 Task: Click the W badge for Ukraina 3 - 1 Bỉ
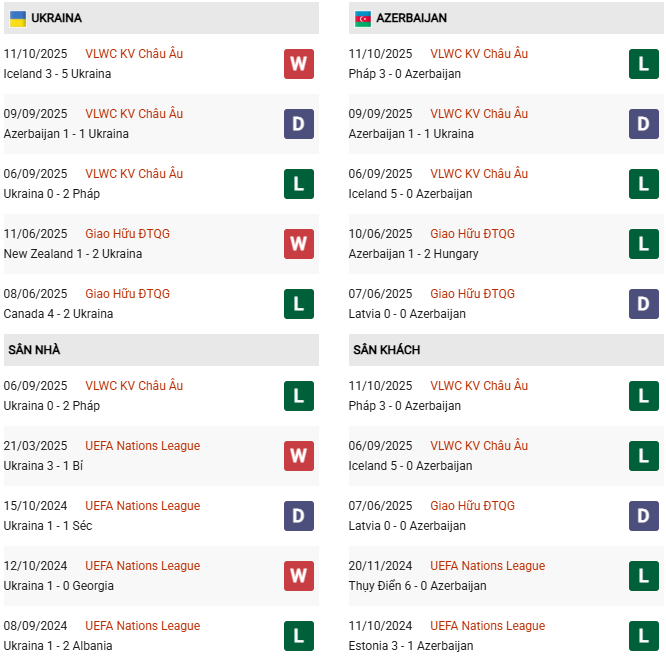click(x=298, y=456)
